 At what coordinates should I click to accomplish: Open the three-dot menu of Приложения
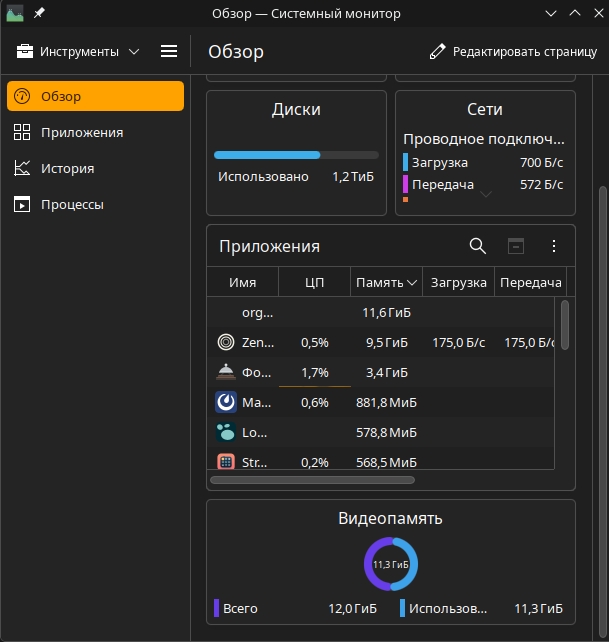click(x=554, y=246)
